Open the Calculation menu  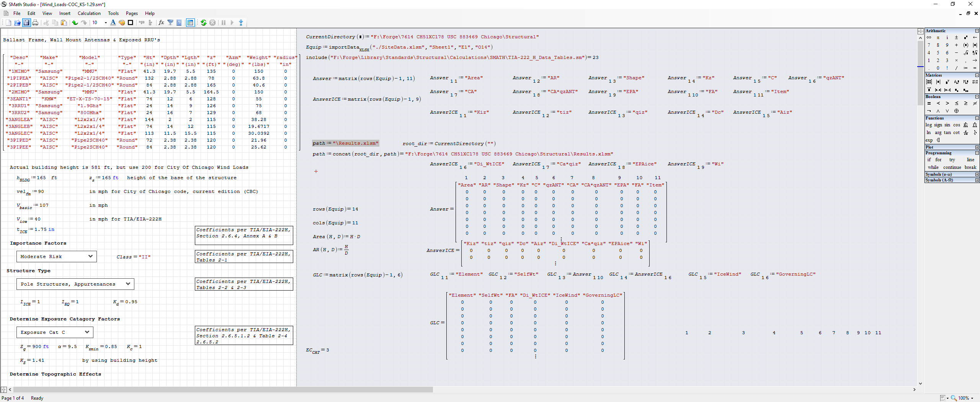89,13
